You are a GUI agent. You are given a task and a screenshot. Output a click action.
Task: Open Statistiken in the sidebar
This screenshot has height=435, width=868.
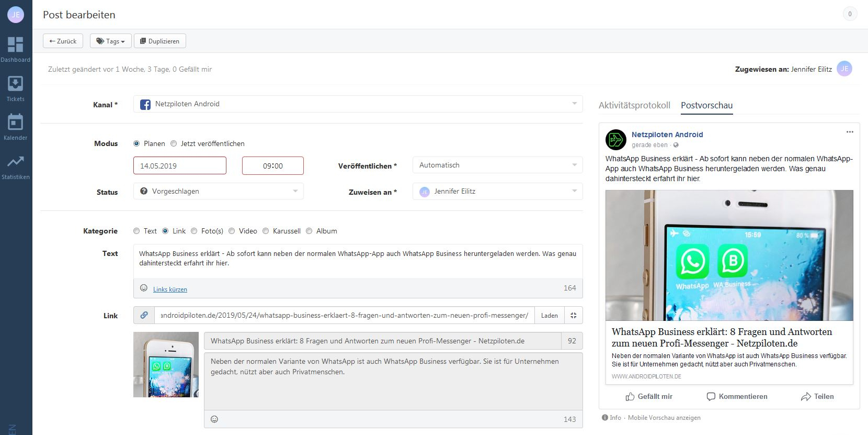(15, 162)
